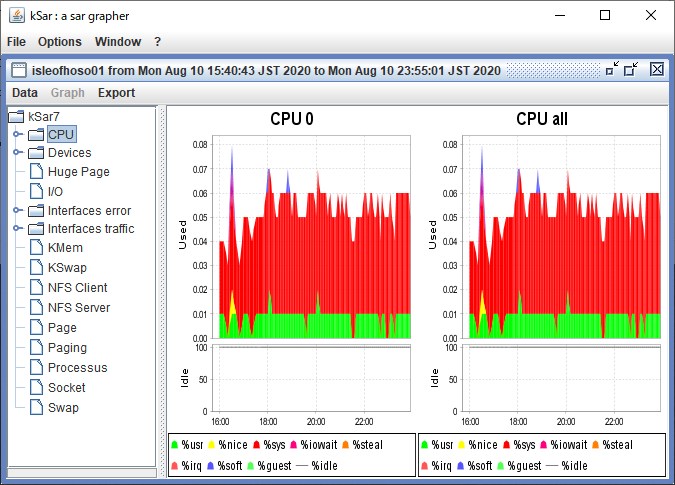Open the File menu
This screenshot has width=675, height=485.
pos(16,42)
